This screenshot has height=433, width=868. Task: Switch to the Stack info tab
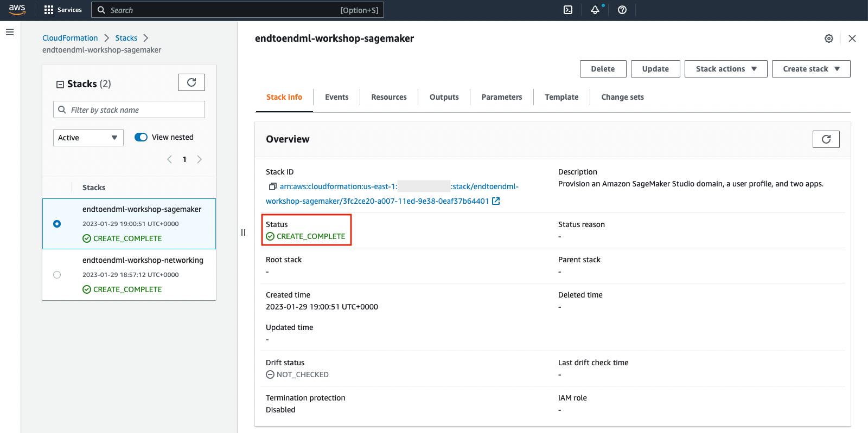tap(284, 97)
